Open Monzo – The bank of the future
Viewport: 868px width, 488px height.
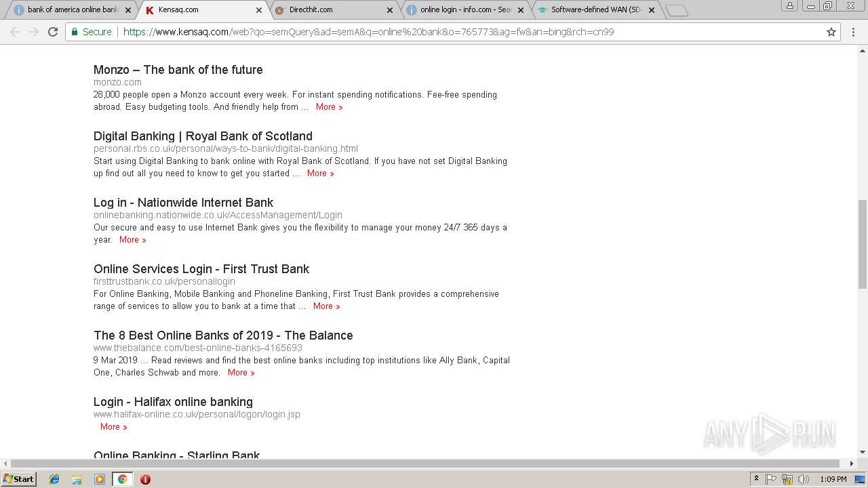point(178,70)
